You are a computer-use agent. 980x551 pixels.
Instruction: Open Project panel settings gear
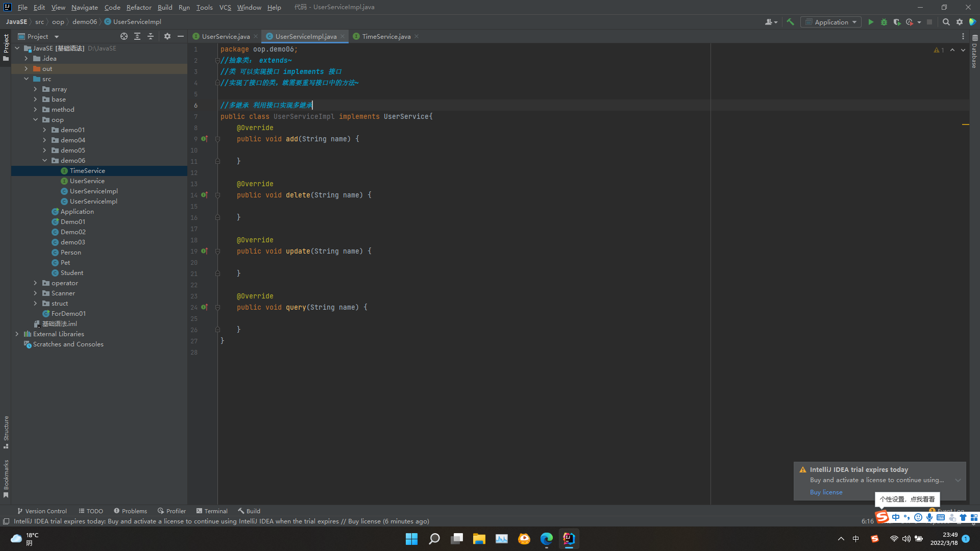167,36
